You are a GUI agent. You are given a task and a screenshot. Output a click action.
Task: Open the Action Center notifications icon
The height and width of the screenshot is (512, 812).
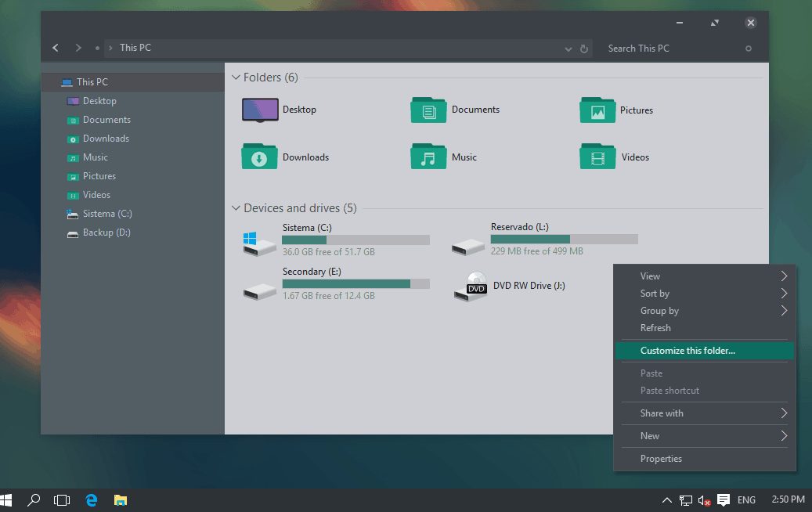pyautogui.click(x=724, y=499)
